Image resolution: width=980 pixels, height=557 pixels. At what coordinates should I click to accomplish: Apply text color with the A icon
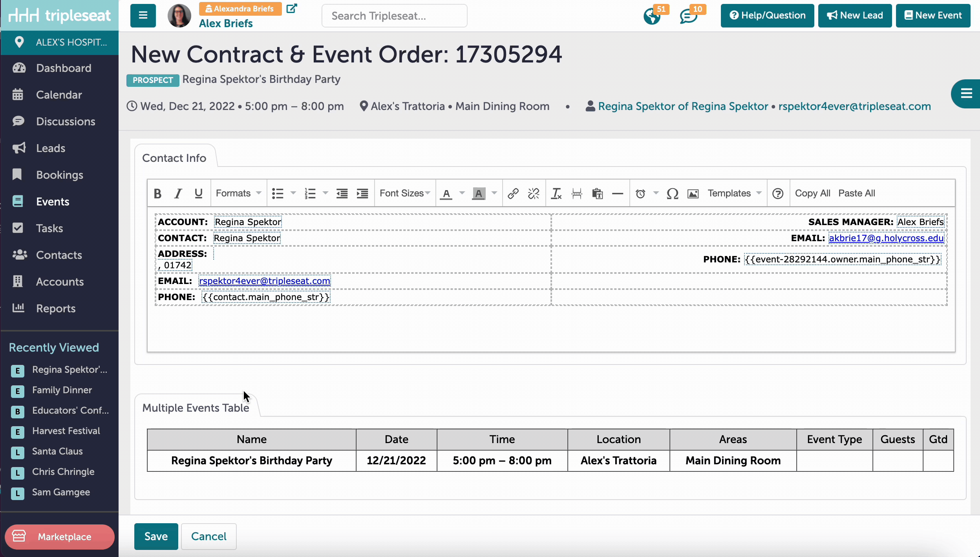coord(446,193)
